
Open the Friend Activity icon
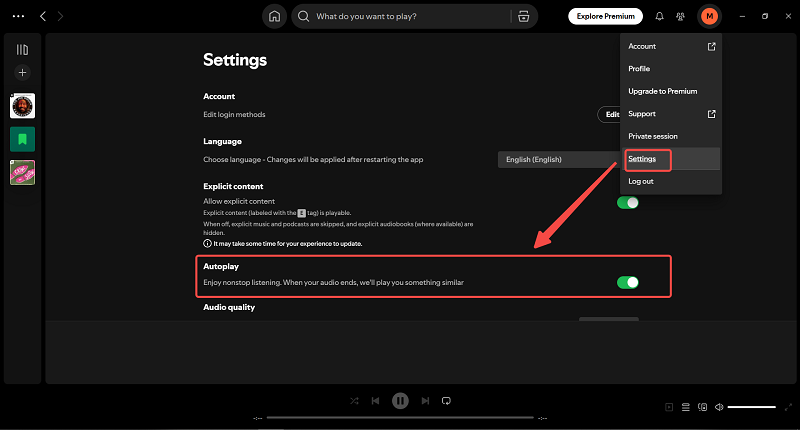coord(680,16)
